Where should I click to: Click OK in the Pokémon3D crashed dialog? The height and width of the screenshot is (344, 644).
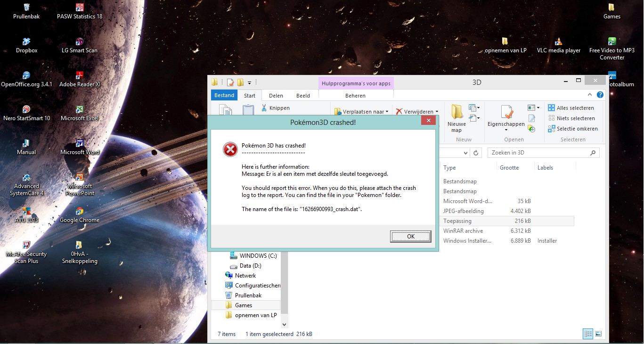point(410,237)
